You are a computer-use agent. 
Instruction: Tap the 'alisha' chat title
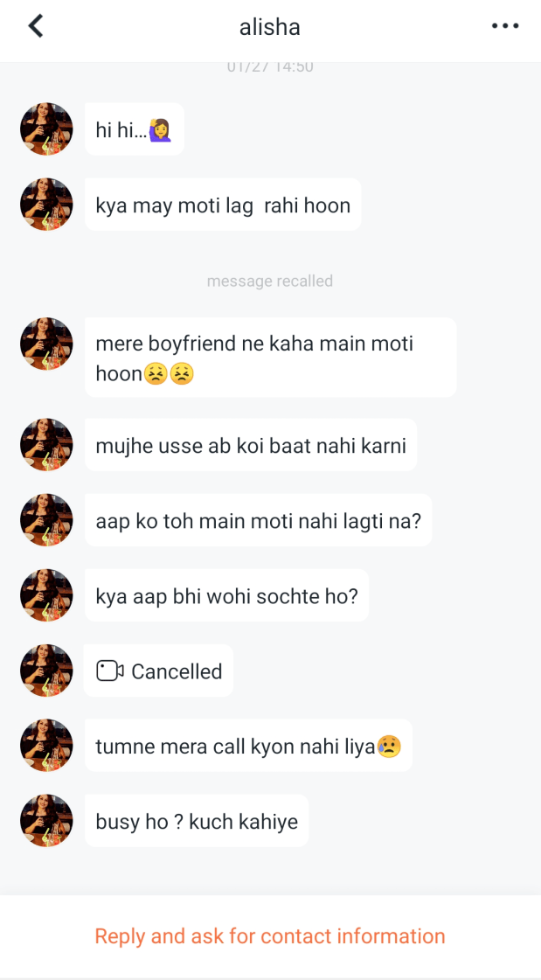click(x=270, y=27)
